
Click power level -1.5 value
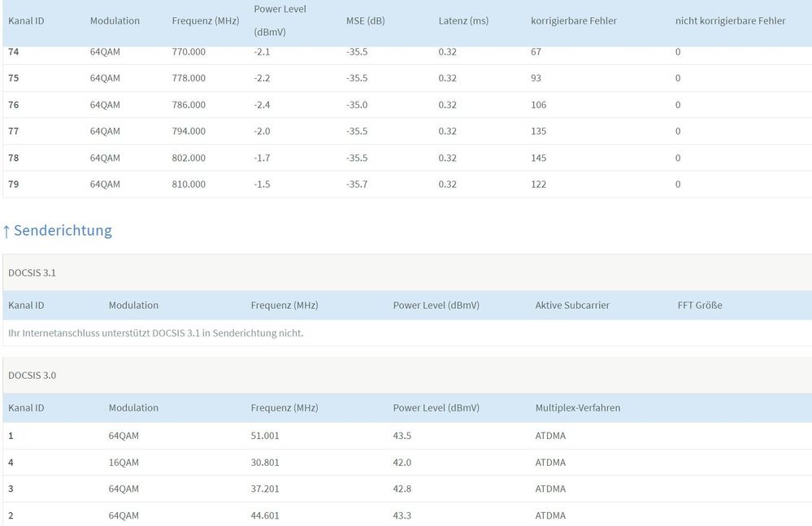coord(262,185)
